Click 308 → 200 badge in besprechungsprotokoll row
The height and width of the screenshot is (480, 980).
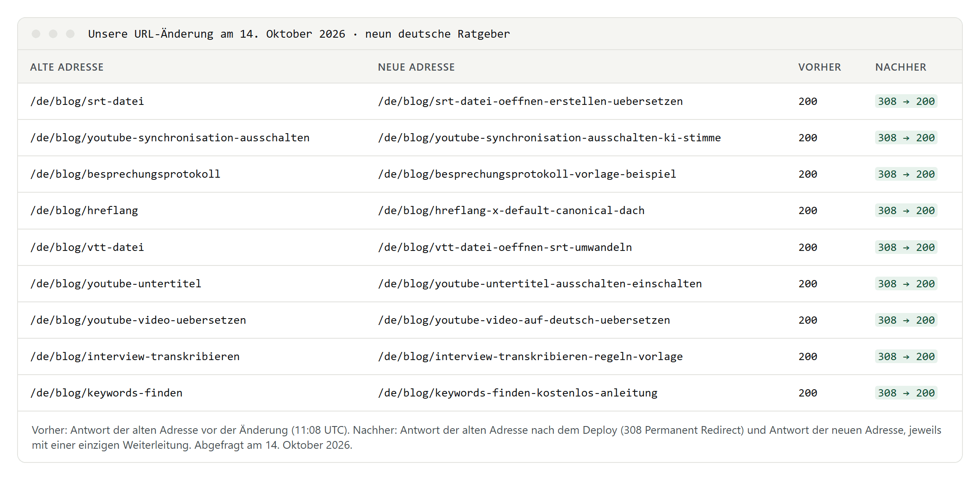pyautogui.click(x=906, y=174)
